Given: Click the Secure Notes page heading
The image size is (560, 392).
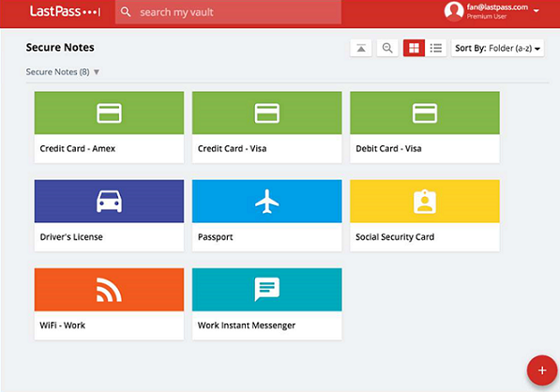Looking at the screenshot, I should [x=60, y=48].
